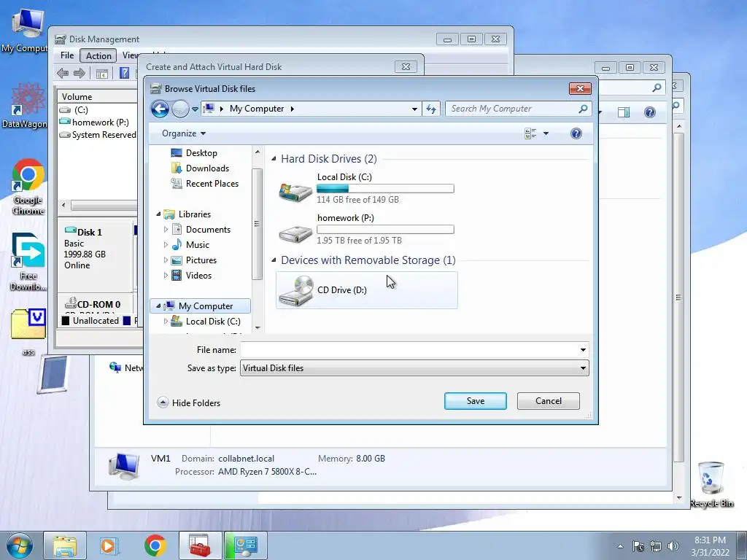Click console tree toolbar icon in Disk Management
The height and width of the screenshot is (560, 747).
102,74
